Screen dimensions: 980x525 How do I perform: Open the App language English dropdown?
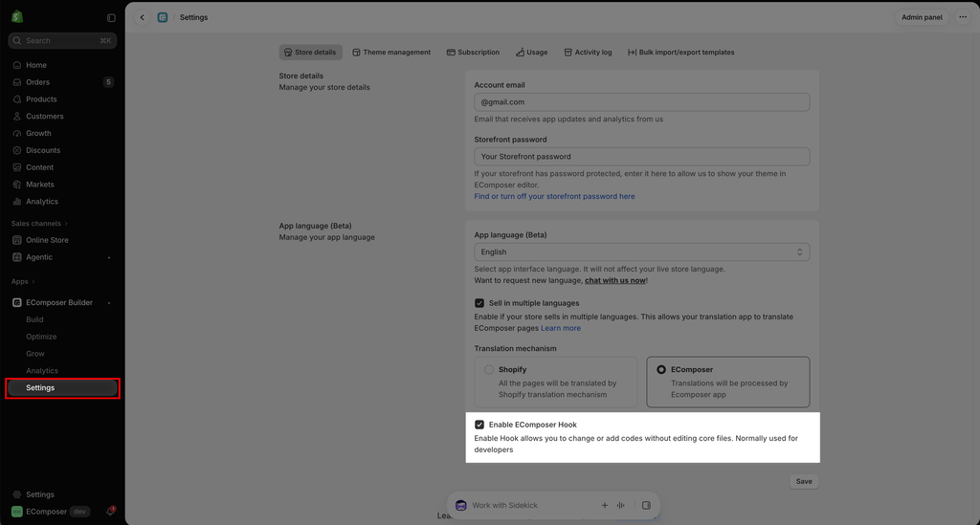[x=642, y=252]
